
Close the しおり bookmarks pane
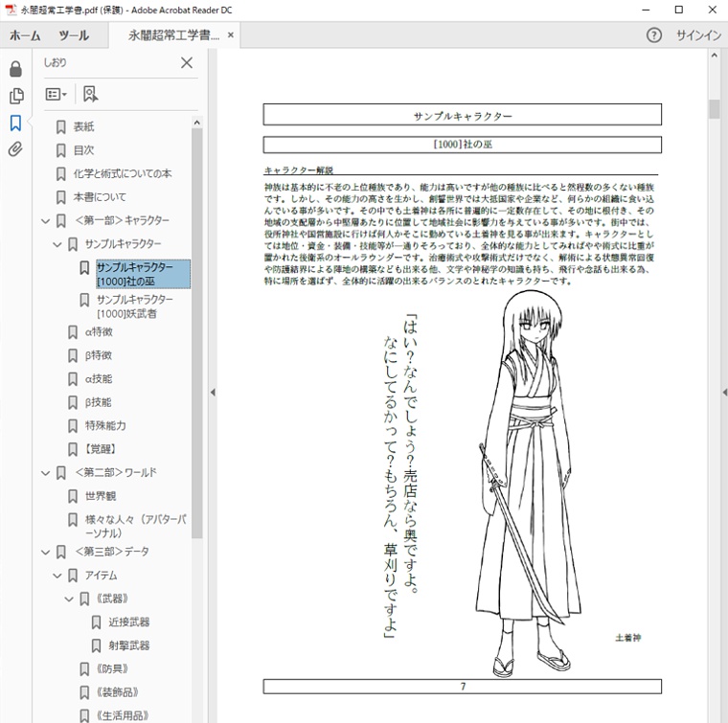(x=187, y=62)
